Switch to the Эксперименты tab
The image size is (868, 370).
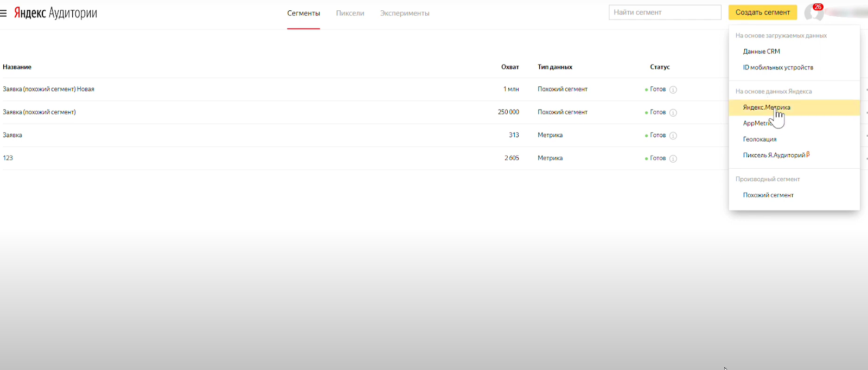[x=405, y=13]
